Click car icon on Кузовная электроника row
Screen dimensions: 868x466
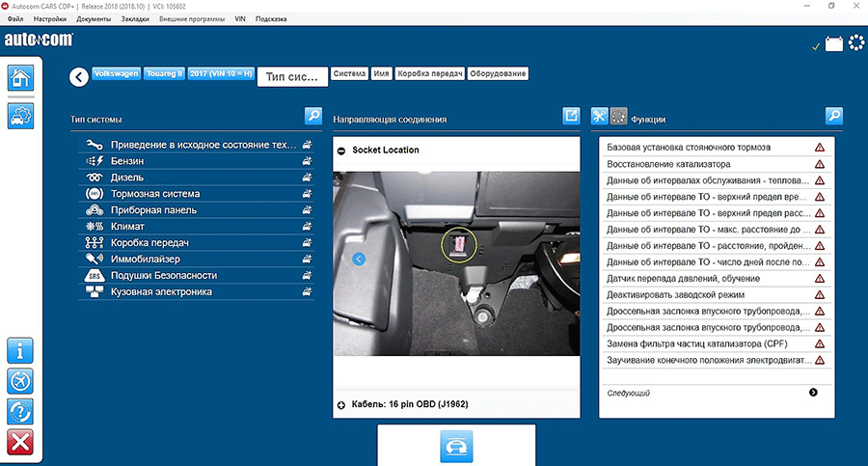point(307,292)
